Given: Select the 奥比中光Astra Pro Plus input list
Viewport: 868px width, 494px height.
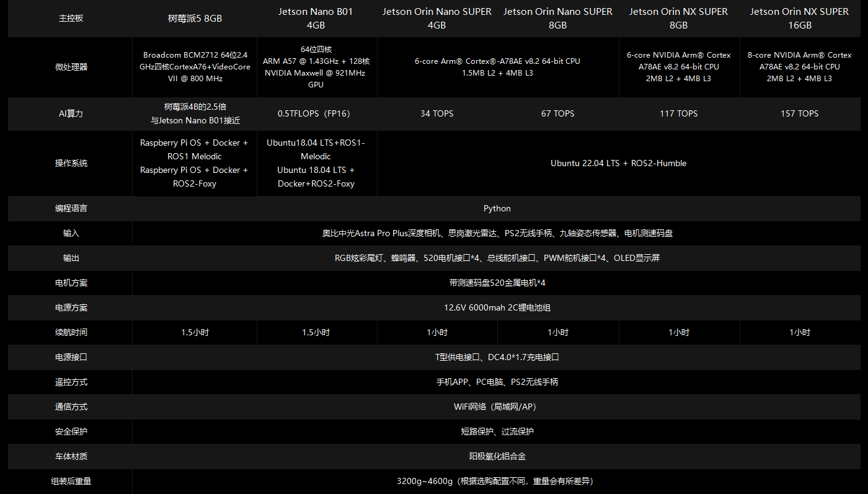Looking at the screenshot, I should point(497,233).
